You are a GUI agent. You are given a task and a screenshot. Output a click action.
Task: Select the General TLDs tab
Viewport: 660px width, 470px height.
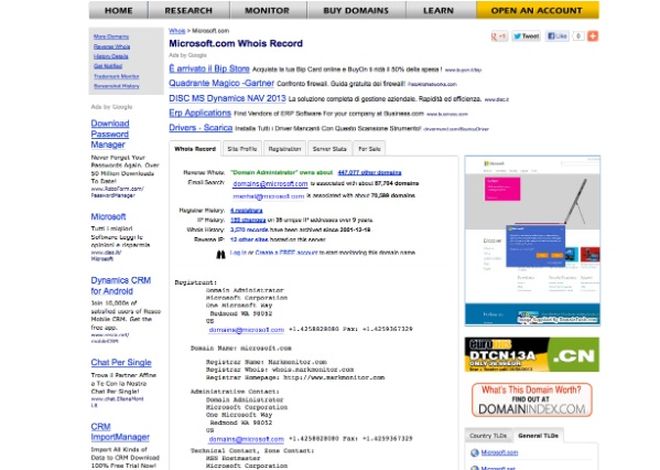click(x=538, y=436)
